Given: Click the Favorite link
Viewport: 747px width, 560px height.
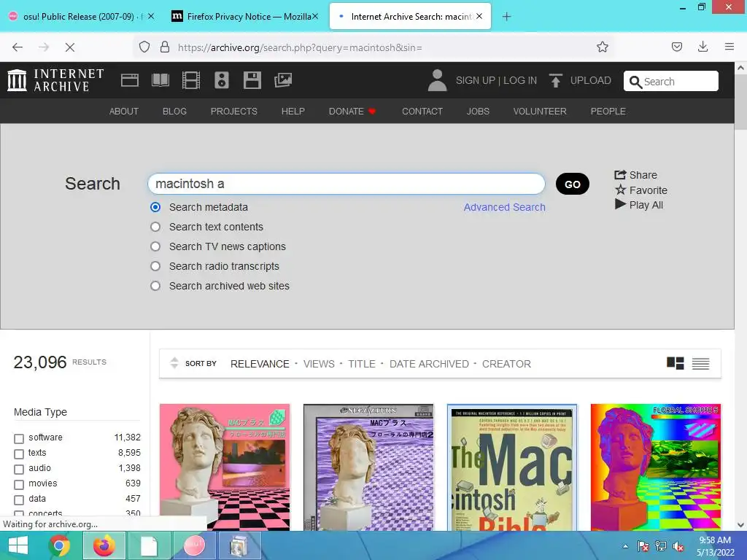Looking at the screenshot, I should click(x=641, y=190).
